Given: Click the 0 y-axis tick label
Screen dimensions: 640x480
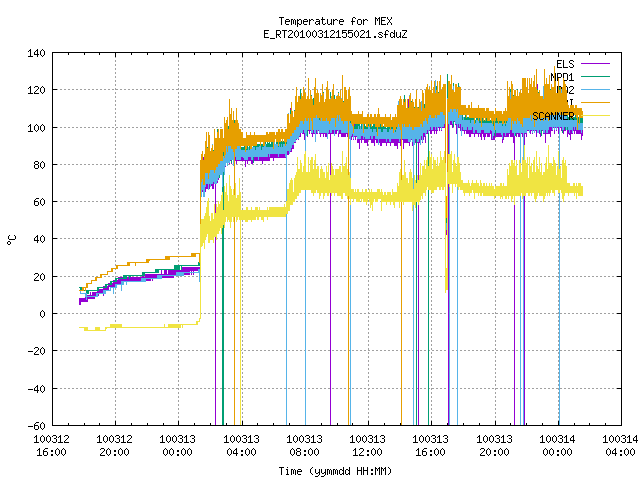Looking at the screenshot, I should pyautogui.click(x=42, y=314).
